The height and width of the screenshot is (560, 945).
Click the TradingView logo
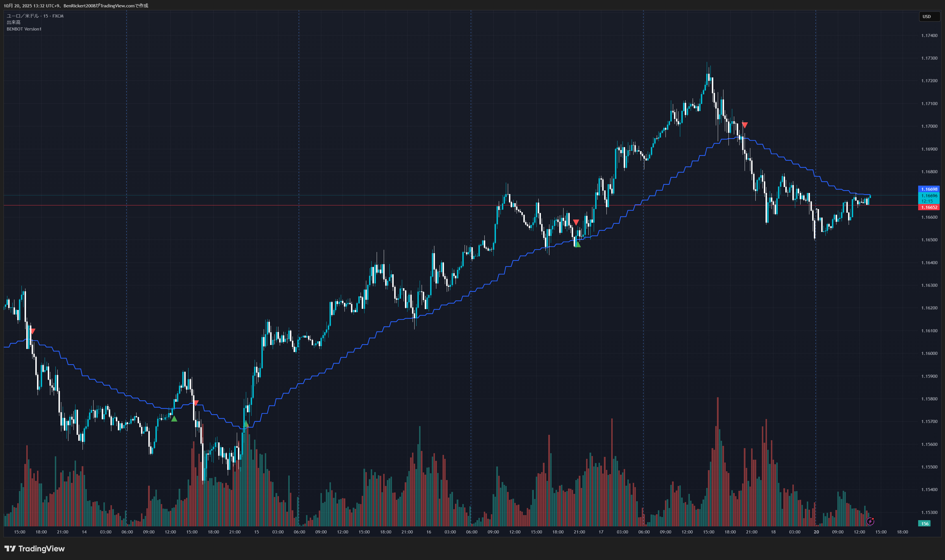[35, 548]
